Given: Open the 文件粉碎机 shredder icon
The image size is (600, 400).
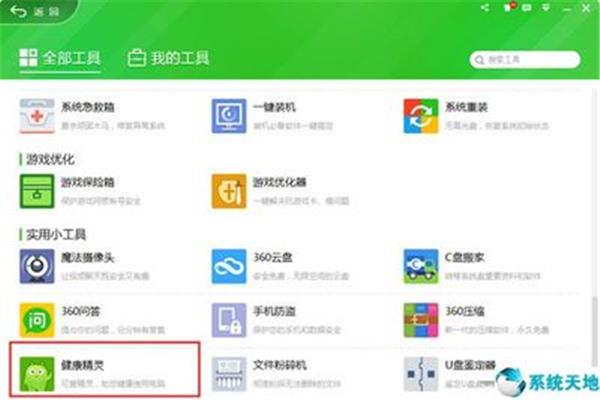Looking at the screenshot, I should pyautogui.click(x=229, y=374).
